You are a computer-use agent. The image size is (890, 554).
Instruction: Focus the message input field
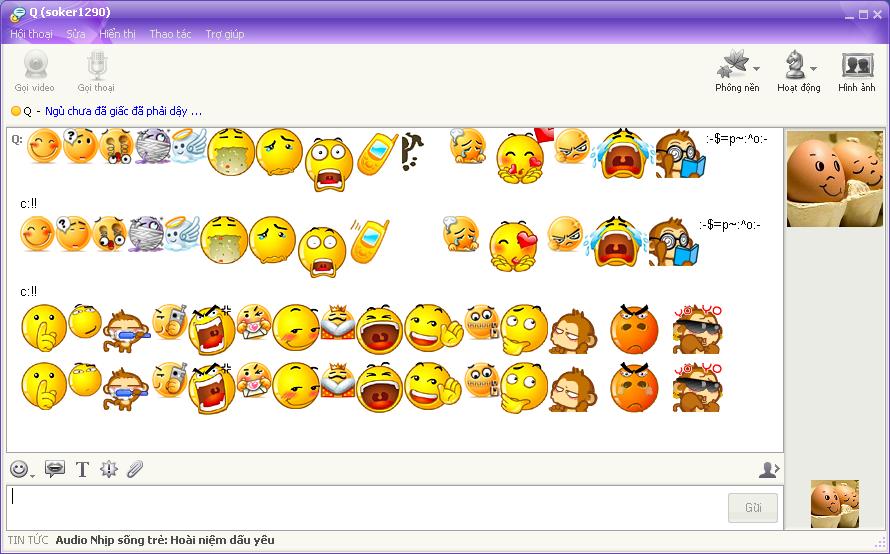coord(366,507)
